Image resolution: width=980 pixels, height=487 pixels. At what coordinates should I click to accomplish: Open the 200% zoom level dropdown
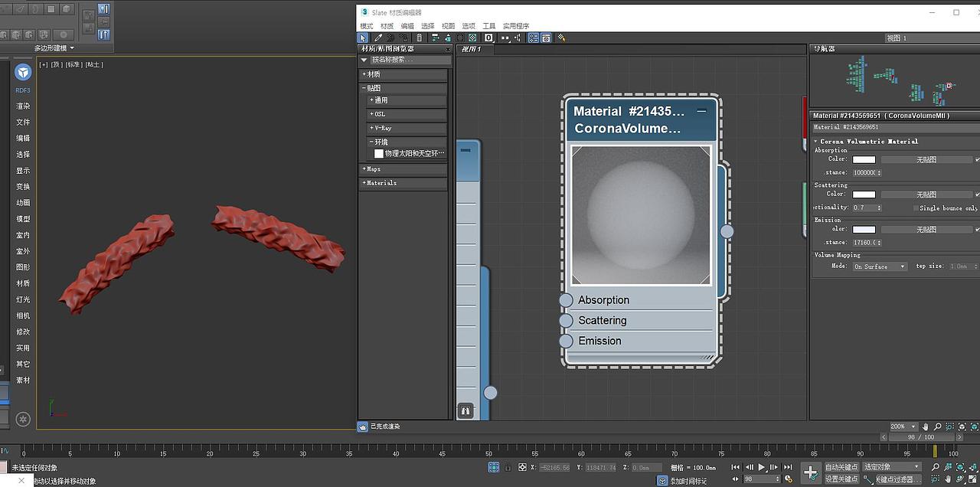tap(903, 427)
